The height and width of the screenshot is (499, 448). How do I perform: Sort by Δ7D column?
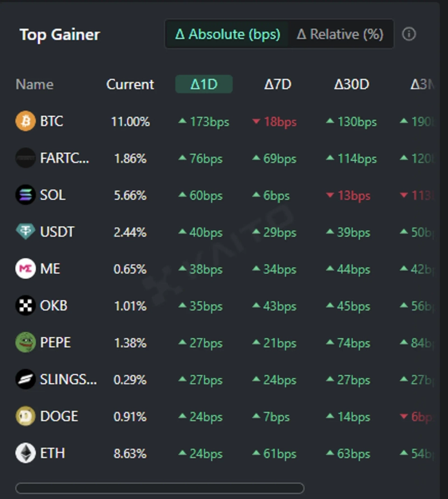pos(278,85)
